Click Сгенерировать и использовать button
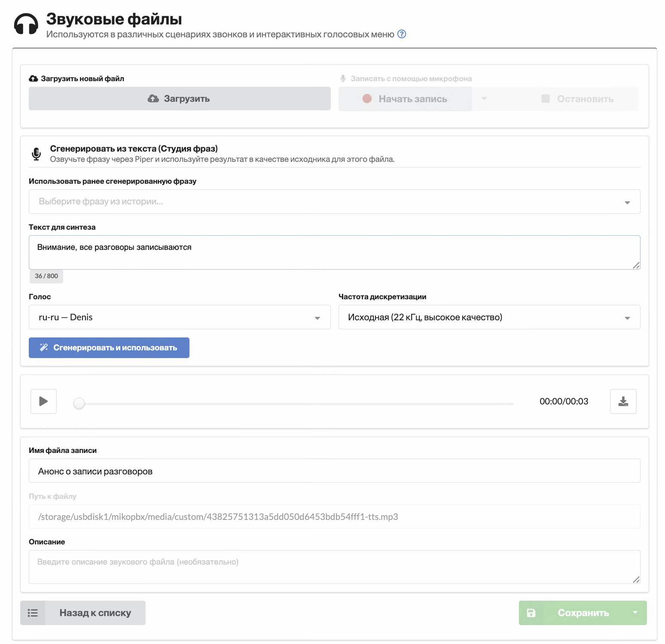This screenshot has height=644, width=665. coord(109,348)
